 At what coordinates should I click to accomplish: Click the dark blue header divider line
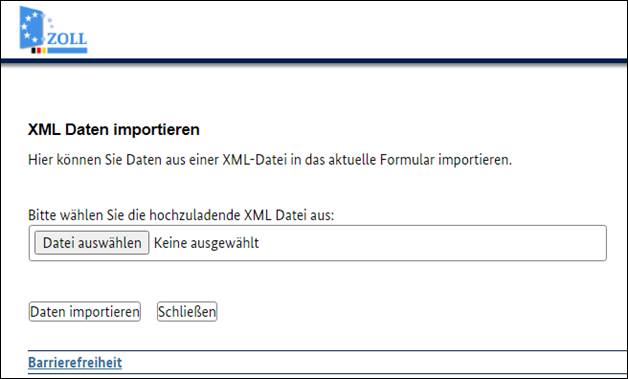click(x=314, y=61)
